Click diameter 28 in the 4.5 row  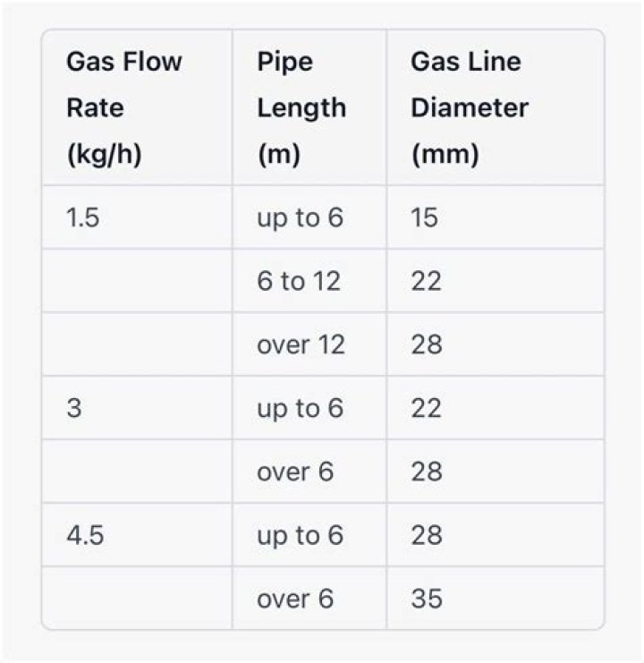point(427,535)
